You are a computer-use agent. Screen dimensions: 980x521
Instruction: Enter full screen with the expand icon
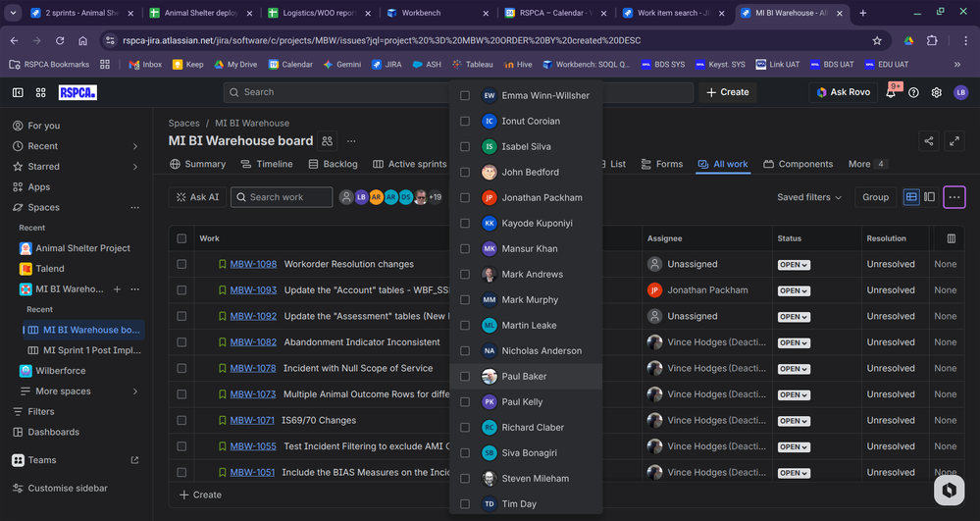(954, 141)
